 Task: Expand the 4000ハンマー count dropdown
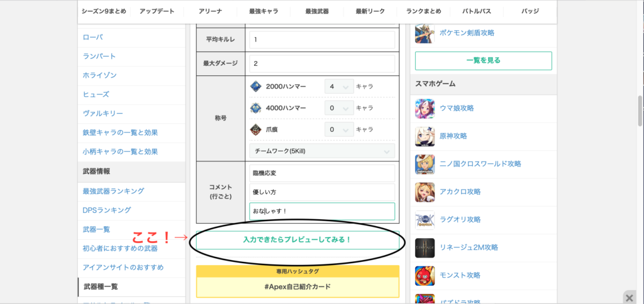tap(339, 108)
